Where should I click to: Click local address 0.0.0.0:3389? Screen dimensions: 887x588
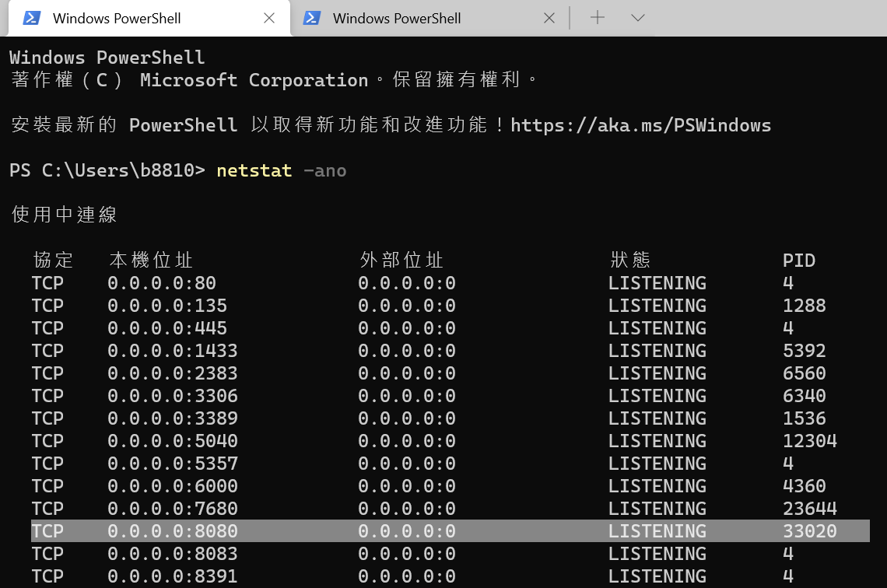tap(173, 418)
